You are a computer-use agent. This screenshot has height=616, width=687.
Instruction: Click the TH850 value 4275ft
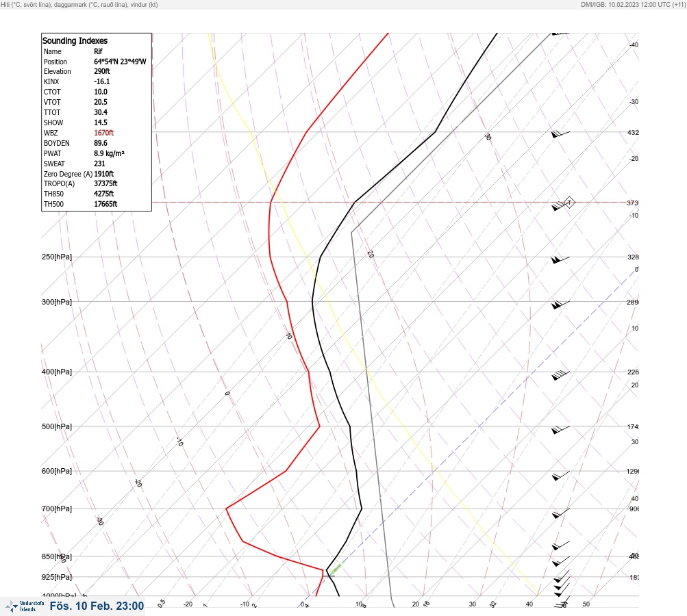coord(104,194)
